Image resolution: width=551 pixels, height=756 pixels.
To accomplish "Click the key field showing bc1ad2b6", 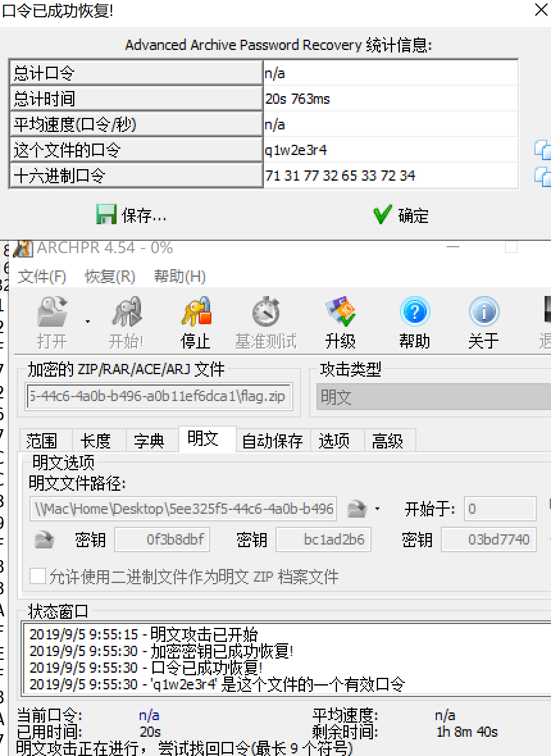I will [x=324, y=539].
